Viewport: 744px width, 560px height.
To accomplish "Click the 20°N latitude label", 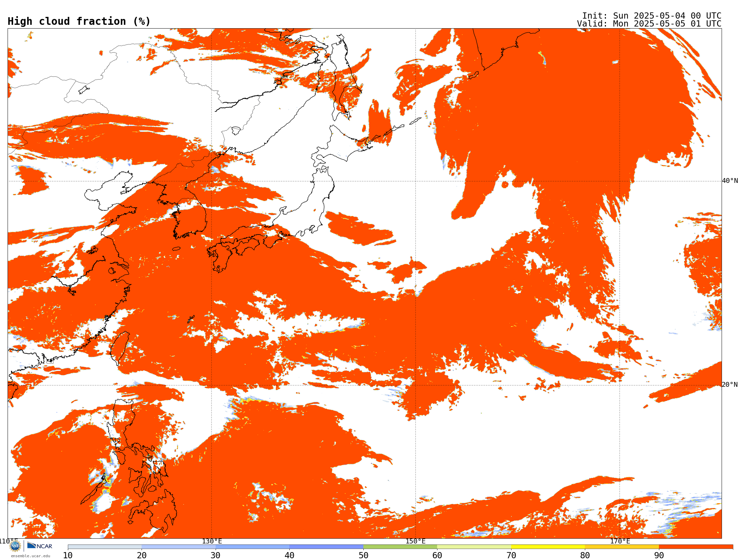I will pos(730,385).
